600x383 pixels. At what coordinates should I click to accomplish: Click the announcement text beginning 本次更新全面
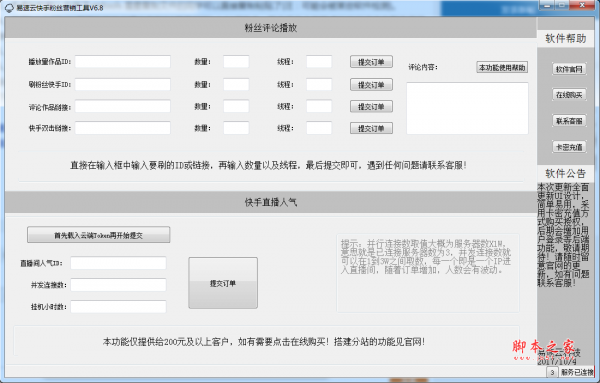tap(563, 235)
